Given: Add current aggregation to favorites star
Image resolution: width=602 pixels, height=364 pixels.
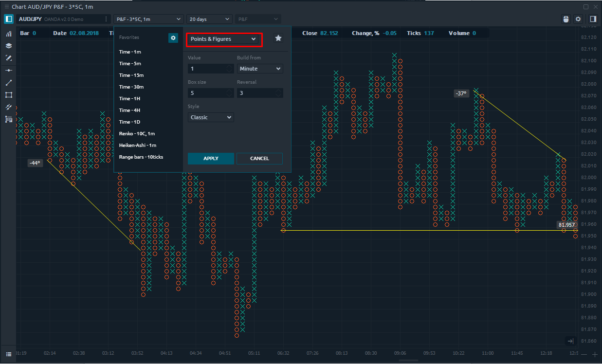Looking at the screenshot, I should 278,38.
